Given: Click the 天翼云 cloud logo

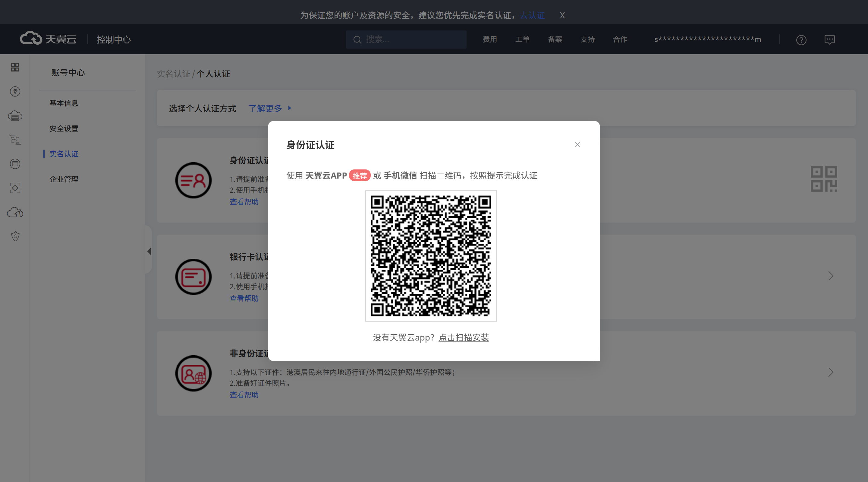Looking at the screenshot, I should 48,38.
